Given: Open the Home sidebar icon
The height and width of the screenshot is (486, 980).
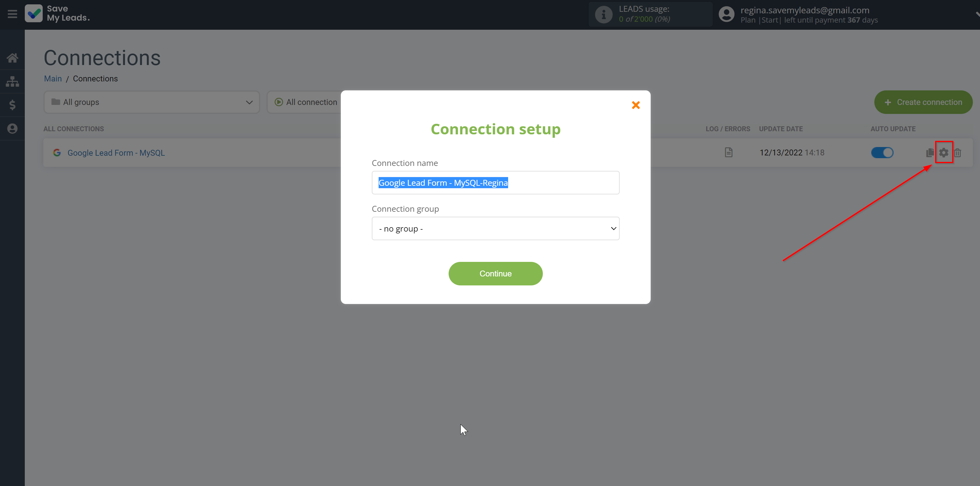Looking at the screenshot, I should 12,58.
